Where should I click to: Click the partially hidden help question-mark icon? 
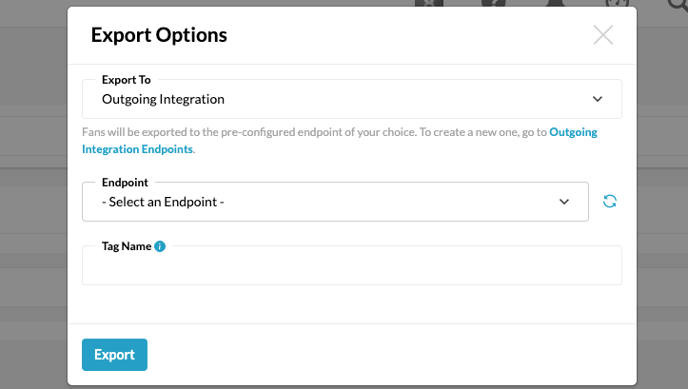tap(494, 3)
